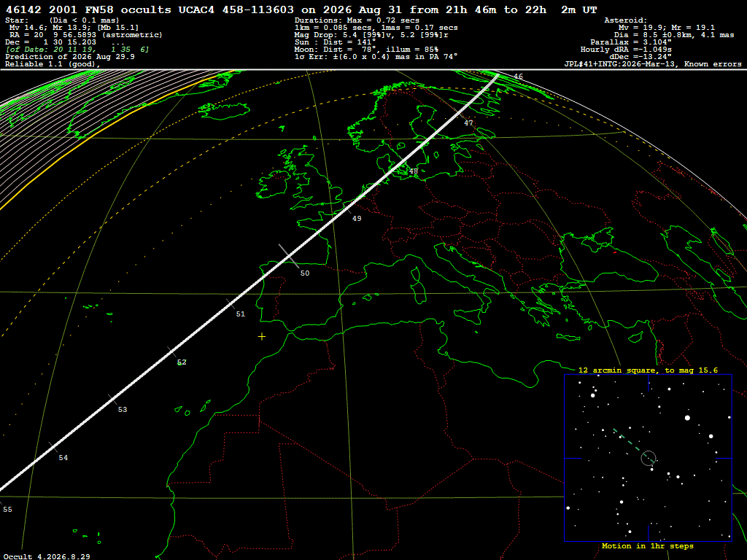This screenshot has width=747, height=560.
Task: Click the 'Motion in 1hr steps' caption
Action: [x=648, y=546]
